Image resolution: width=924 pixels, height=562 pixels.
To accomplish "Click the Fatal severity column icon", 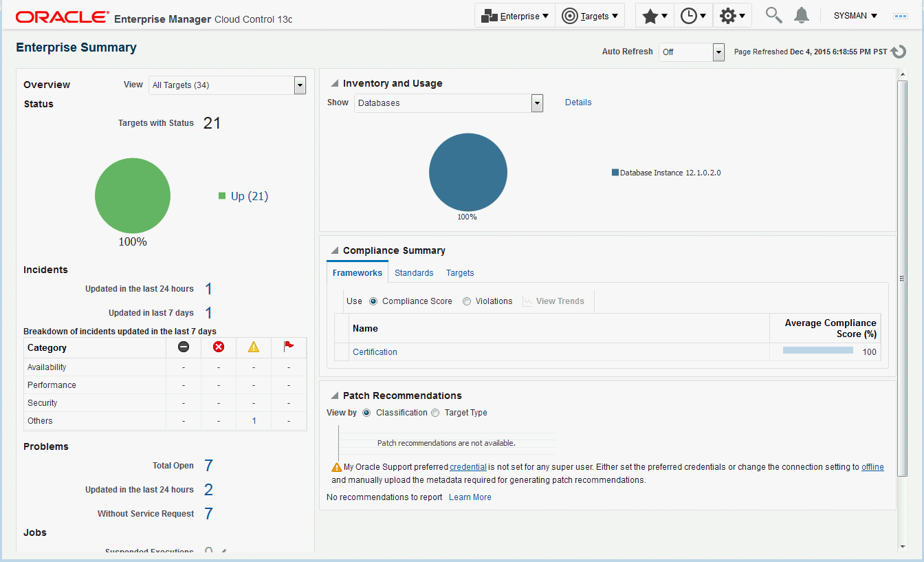I will [184, 347].
